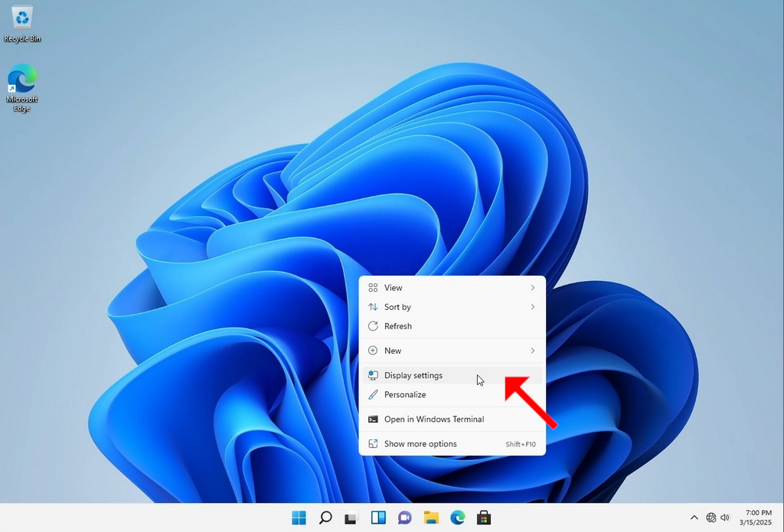Expand the chevron next to New
Viewport: 784px width, 532px height.
[533, 351]
